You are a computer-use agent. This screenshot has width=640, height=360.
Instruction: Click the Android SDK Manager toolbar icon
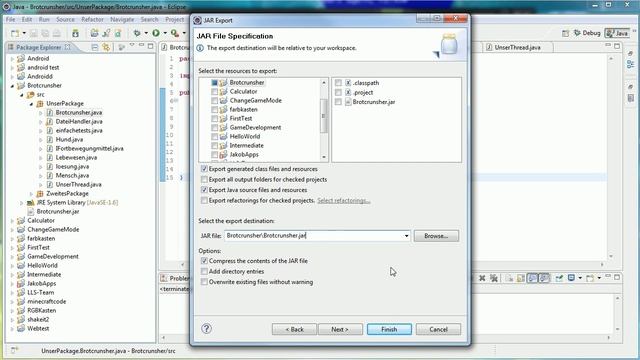point(75,33)
